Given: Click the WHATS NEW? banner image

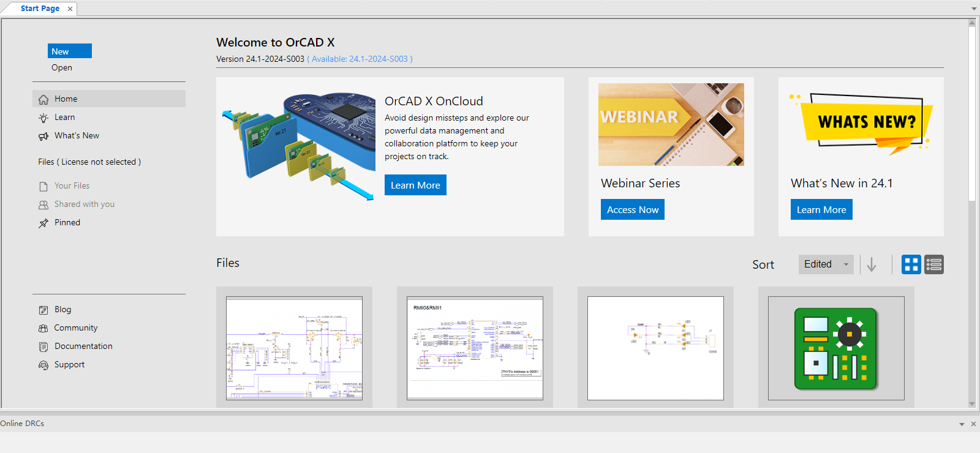Looking at the screenshot, I should point(861,124).
